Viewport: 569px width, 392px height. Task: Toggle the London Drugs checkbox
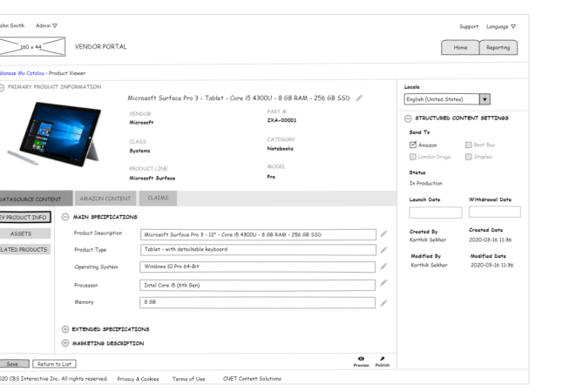413,157
